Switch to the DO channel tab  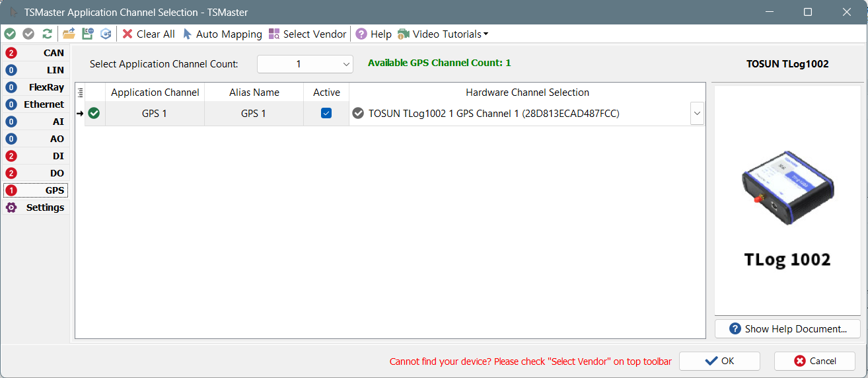(35, 173)
